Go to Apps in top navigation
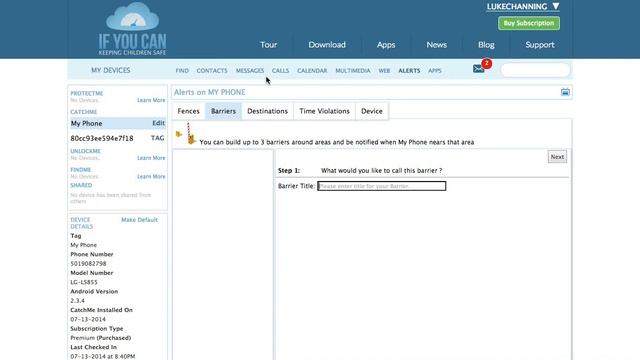The height and width of the screenshot is (360, 640). click(x=386, y=45)
